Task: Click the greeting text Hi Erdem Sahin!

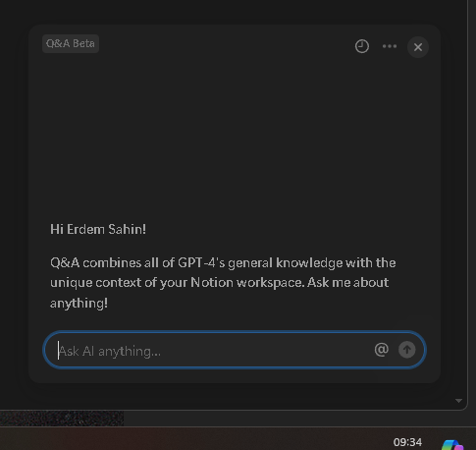Action: (98, 229)
